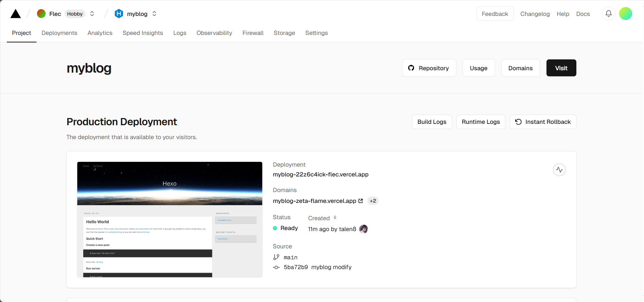644x302 pixels.
Task: Click the info icon next to Created
Action: coord(335,218)
